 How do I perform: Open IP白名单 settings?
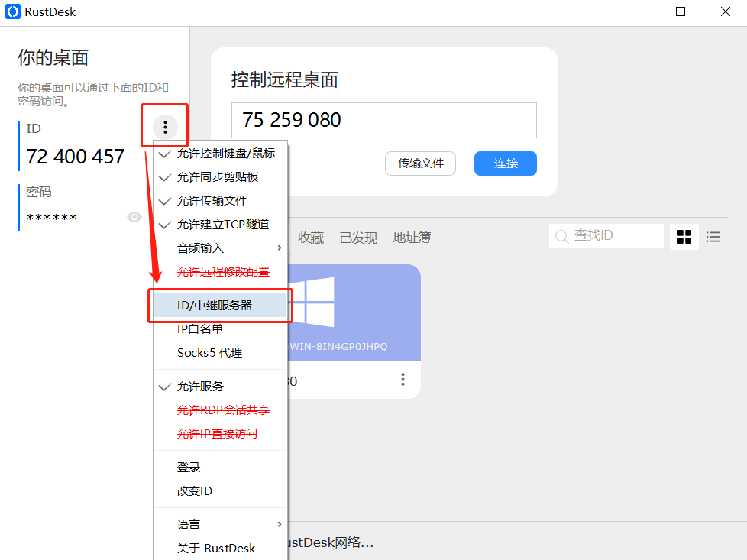click(221, 329)
